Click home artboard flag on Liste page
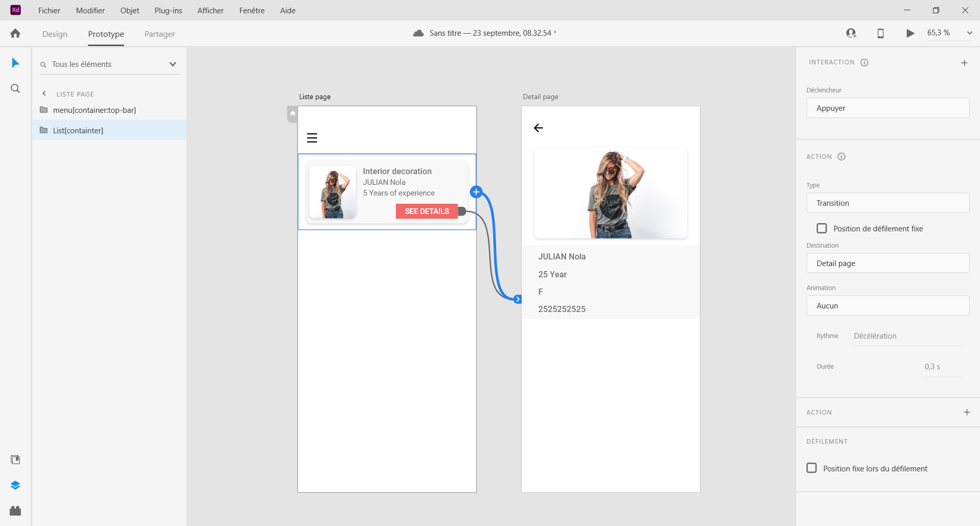Viewport: 980px width, 526px height. pos(292,114)
